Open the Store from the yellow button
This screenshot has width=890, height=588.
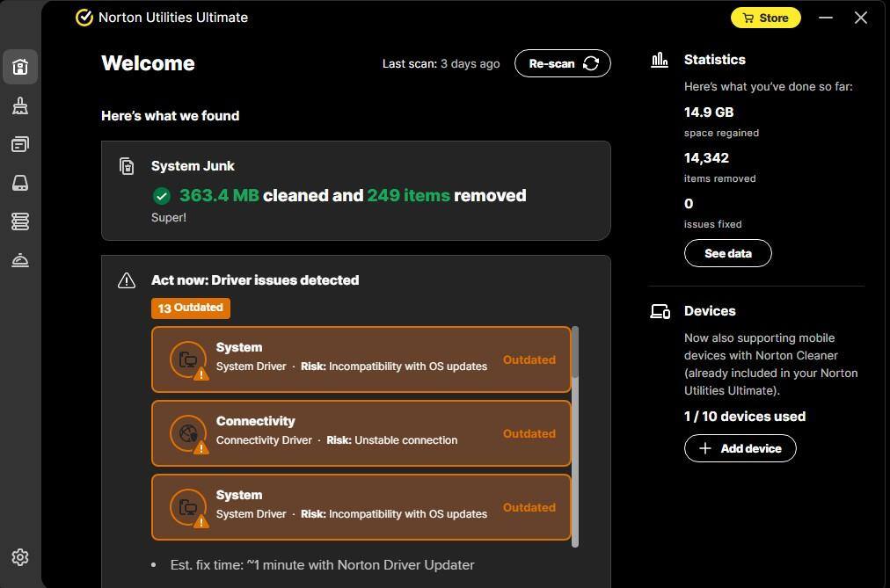(x=765, y=18)
